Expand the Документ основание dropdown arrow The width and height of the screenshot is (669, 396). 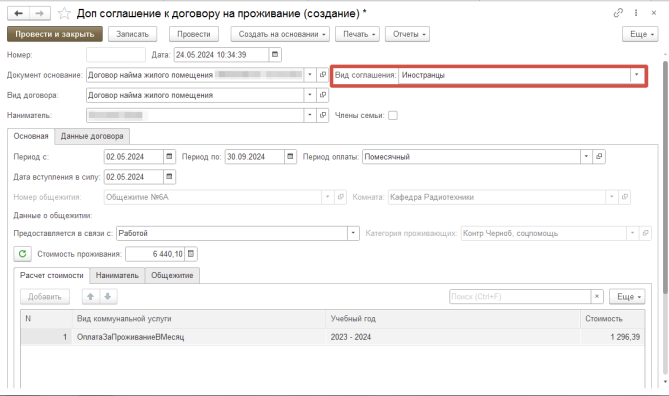tap(310, 75)
